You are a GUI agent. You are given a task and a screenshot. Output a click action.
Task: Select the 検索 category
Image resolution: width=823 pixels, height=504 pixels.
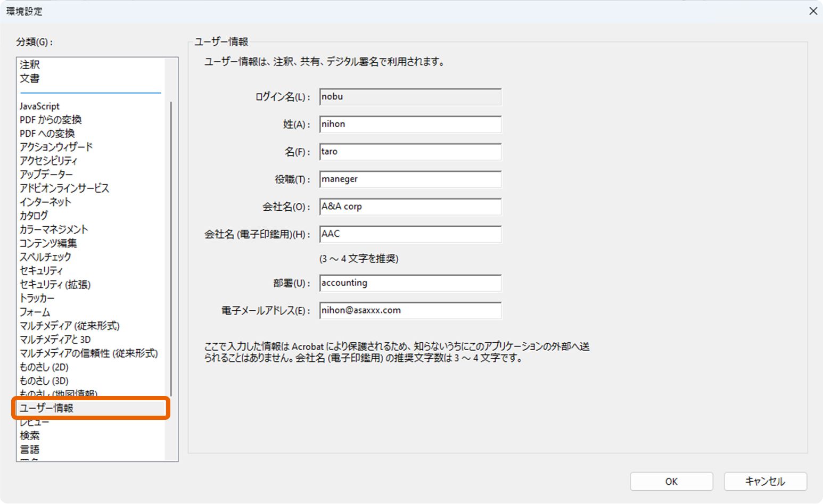[x=30, y=435]
